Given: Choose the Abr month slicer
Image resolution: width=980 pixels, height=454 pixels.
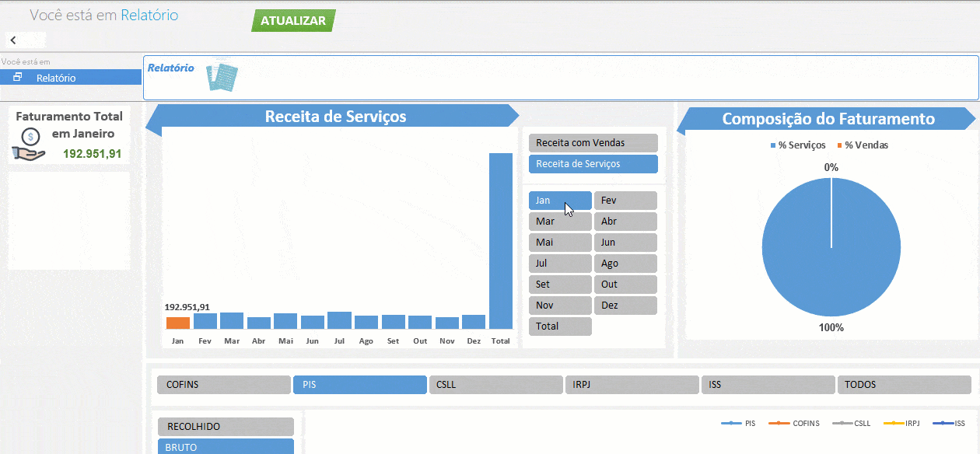Looking at the screenshot, I should pos(625,222).
